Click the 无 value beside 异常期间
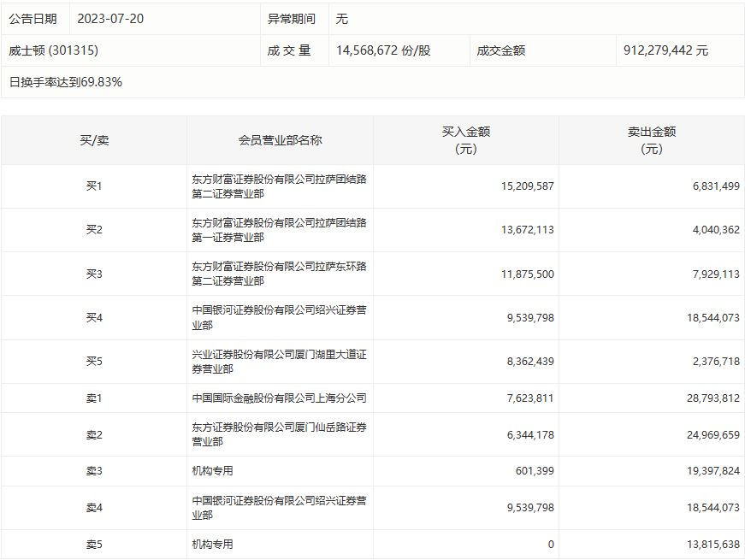 point(341,19)
